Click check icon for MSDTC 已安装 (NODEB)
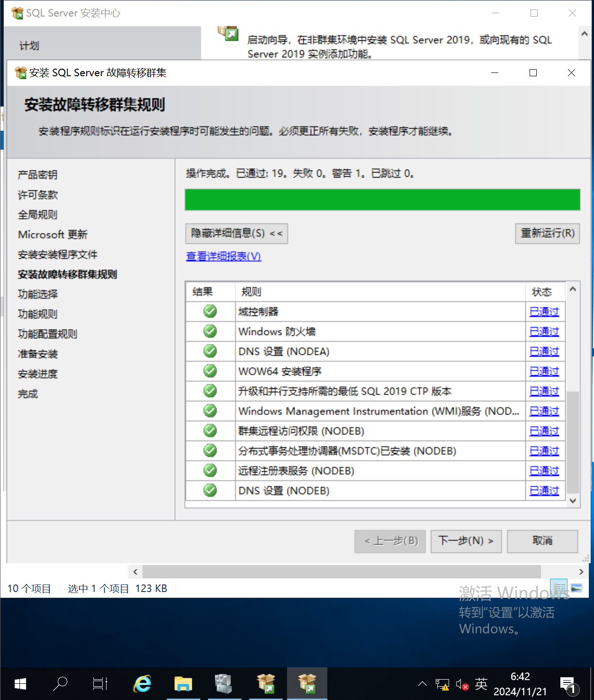The width and height of the screenshot is (594, 700). coord(210,450)
